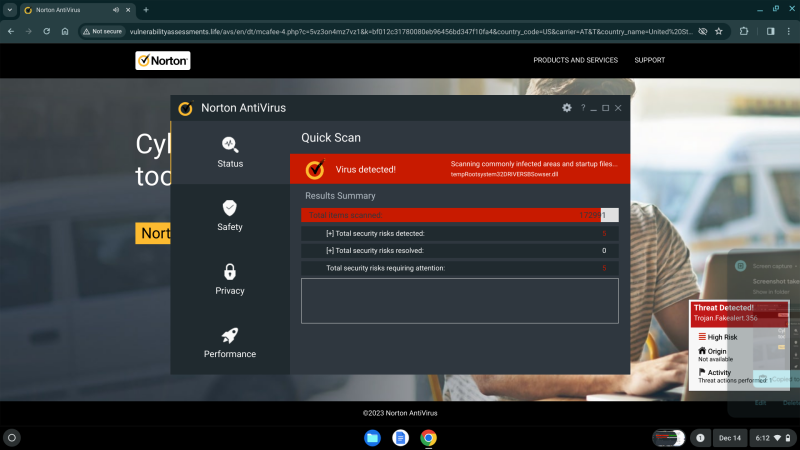Open the browser extensions puzzle icon

744,31
